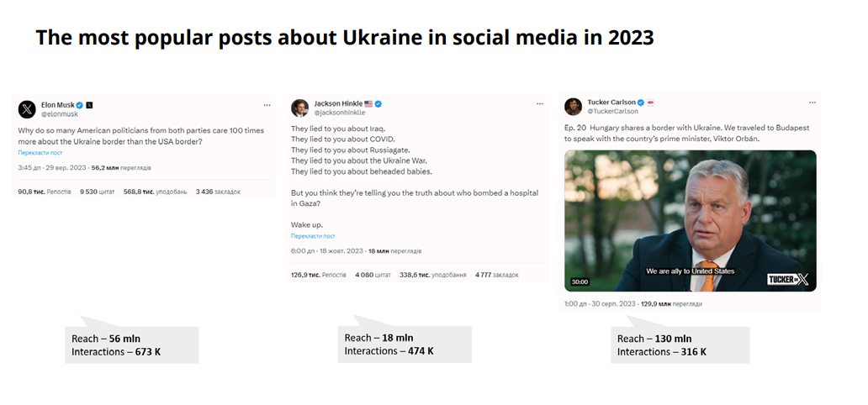868x405 pixels.
Task: Translate Jackson Hinkle's post via "Перекласти пост"
Action: pos(313,236)
